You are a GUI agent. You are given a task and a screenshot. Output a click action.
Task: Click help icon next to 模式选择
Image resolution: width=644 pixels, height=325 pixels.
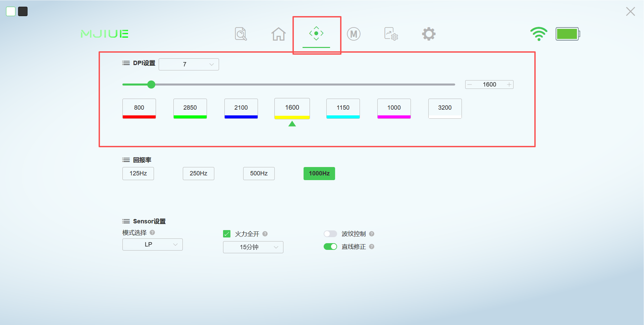(x=152, y=232)
